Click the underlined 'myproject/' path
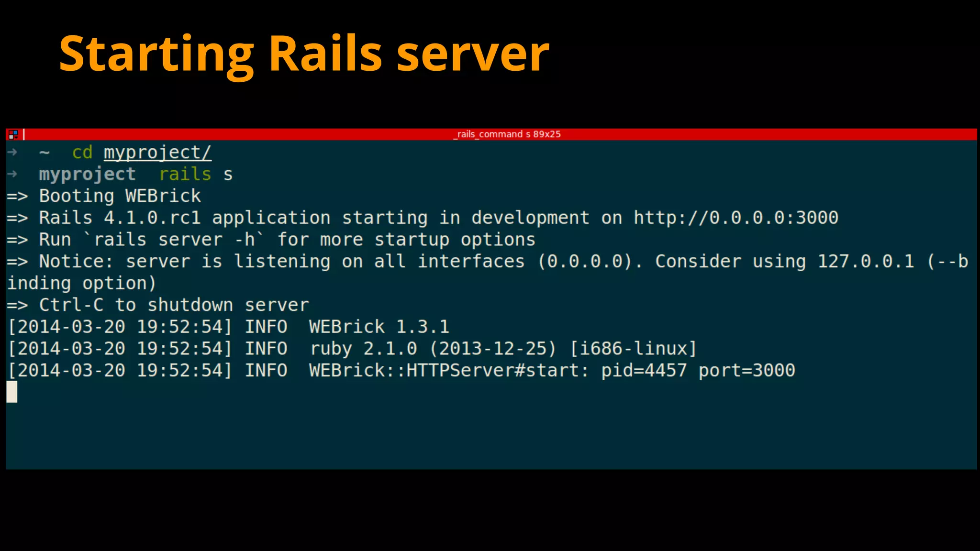The image size is (980, 551). (x=157, y=153)
